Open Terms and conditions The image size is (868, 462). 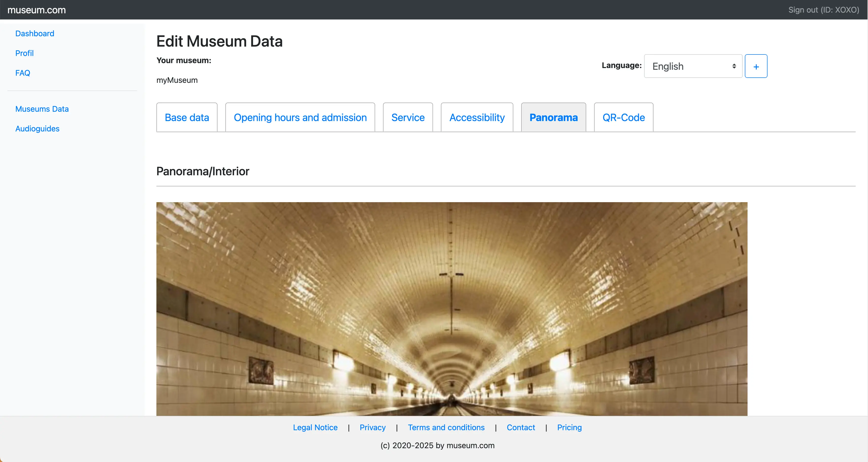coord(446,427)
